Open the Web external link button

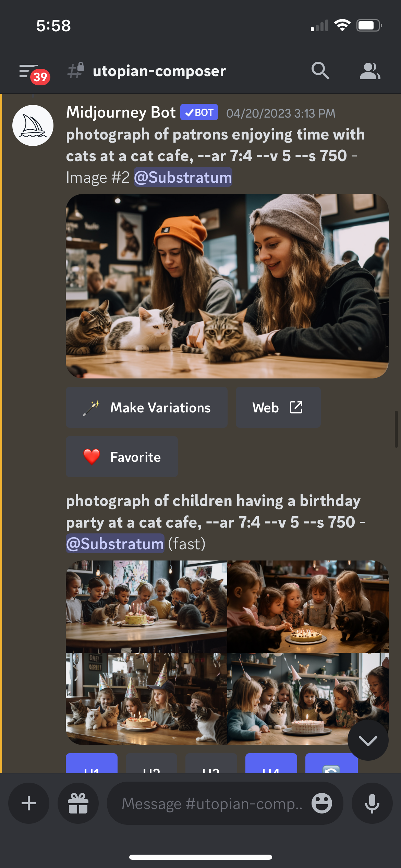(278, 408)
